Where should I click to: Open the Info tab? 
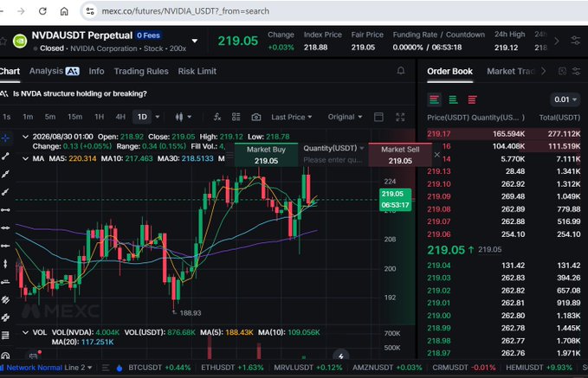click(x=96, y=71)
